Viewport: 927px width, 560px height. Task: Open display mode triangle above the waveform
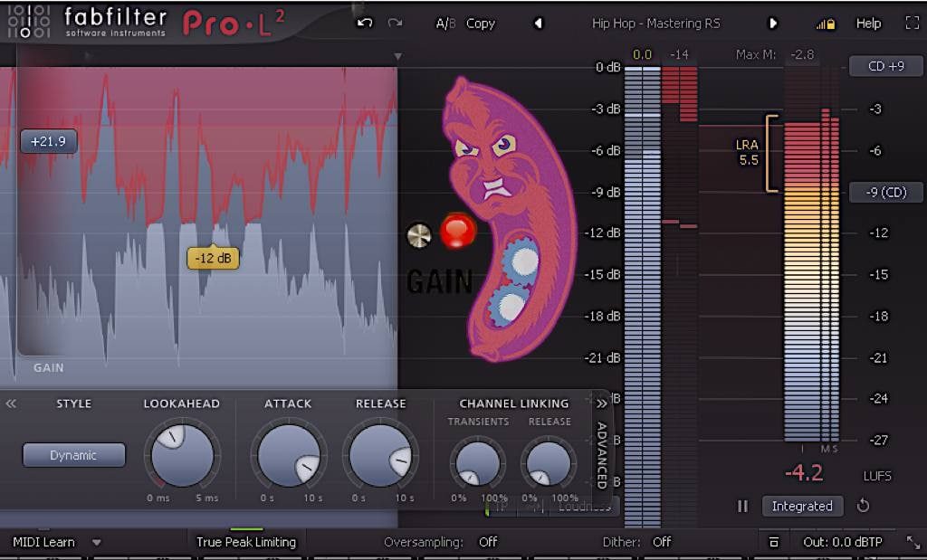point(398,57)
